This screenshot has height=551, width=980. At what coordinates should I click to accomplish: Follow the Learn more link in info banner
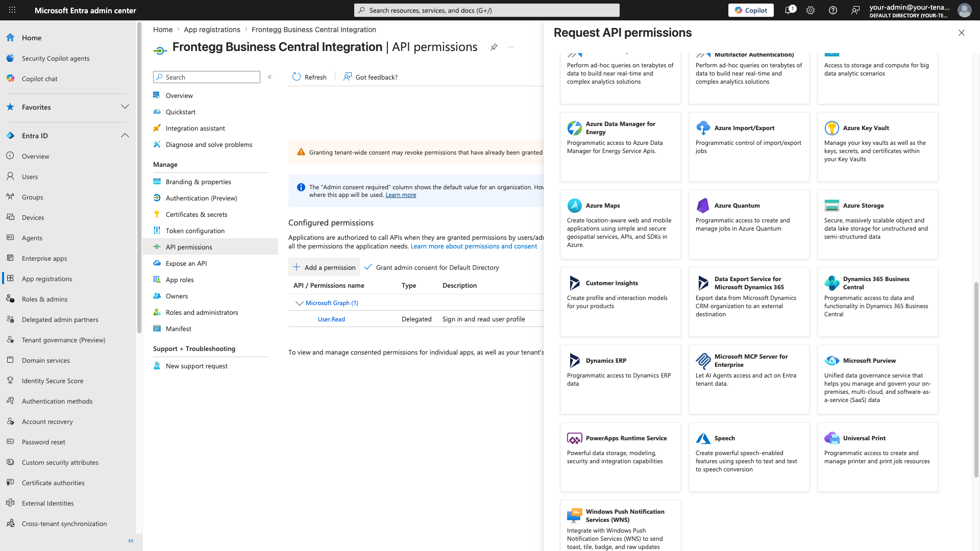(x=401, y=195)
